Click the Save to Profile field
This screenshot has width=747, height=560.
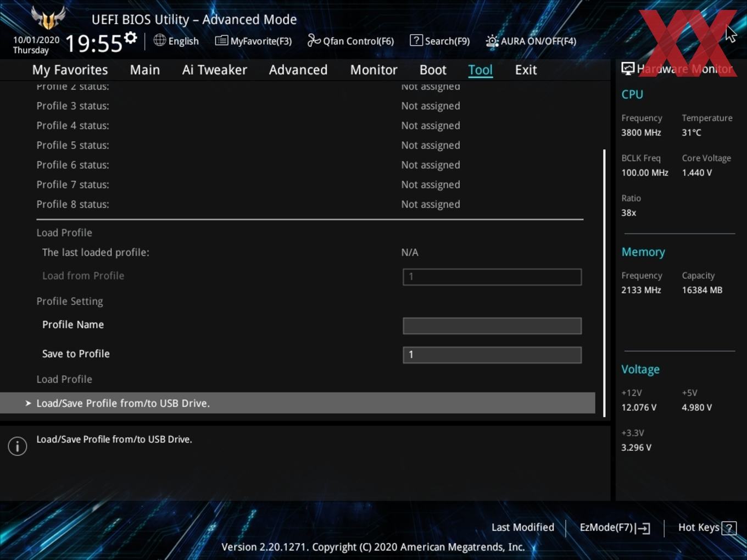pos(492,355)
